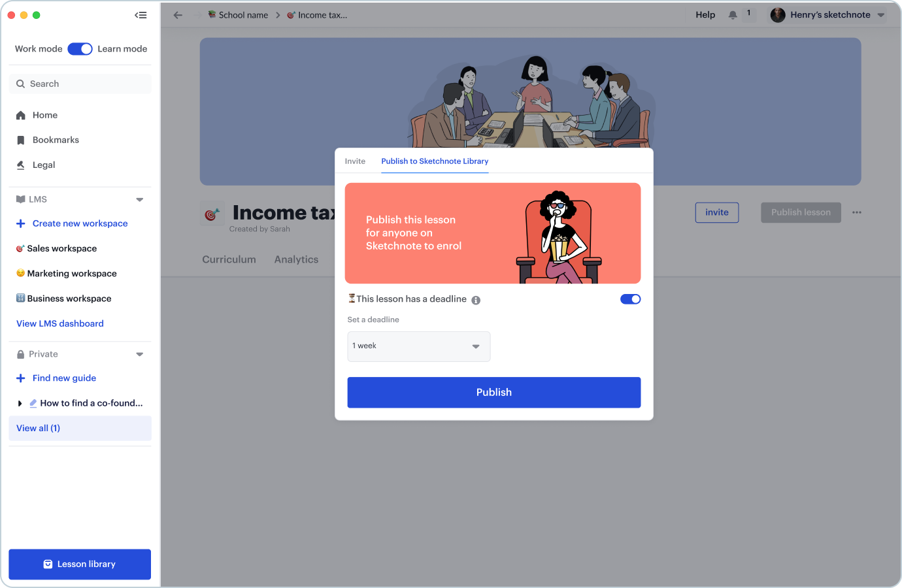Image resolution: width=902 pixels, height=588 pixels.
Task: Click the blue Publish button
Action: click(x=494, y=393)
